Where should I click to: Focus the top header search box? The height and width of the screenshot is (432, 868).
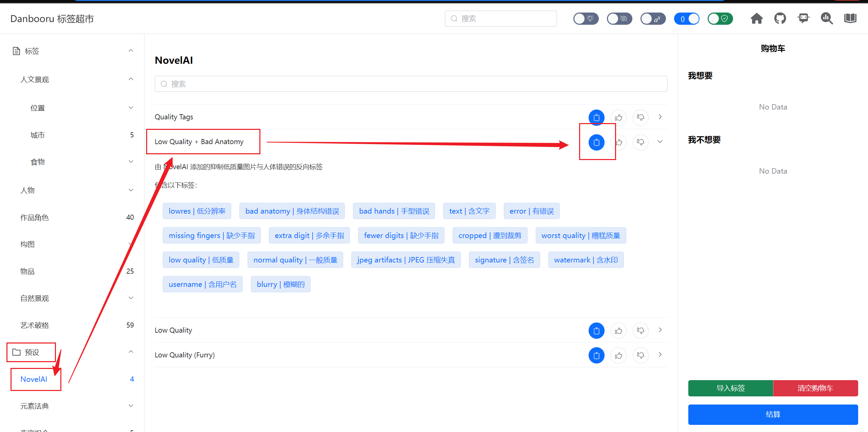click(x=501, y=19)
